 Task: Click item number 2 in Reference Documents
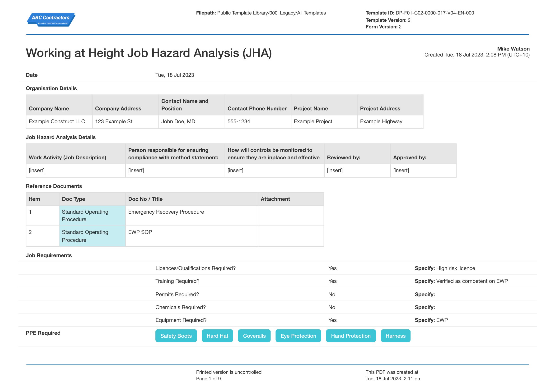pyautogui.click(x=30, y=232)
